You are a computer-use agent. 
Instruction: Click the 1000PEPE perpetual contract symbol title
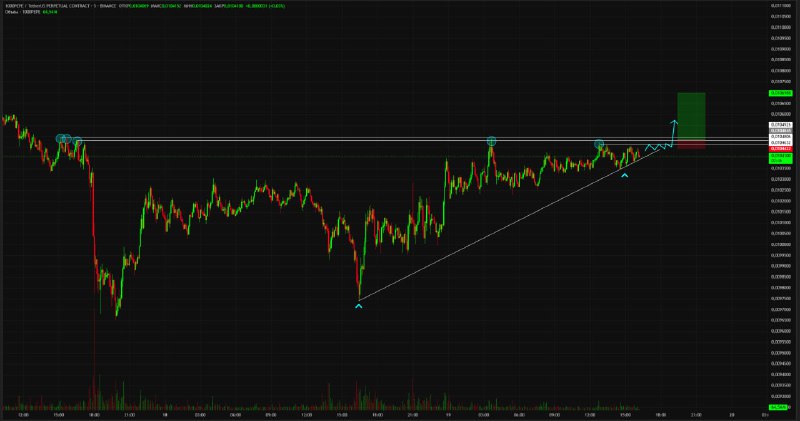60,6
